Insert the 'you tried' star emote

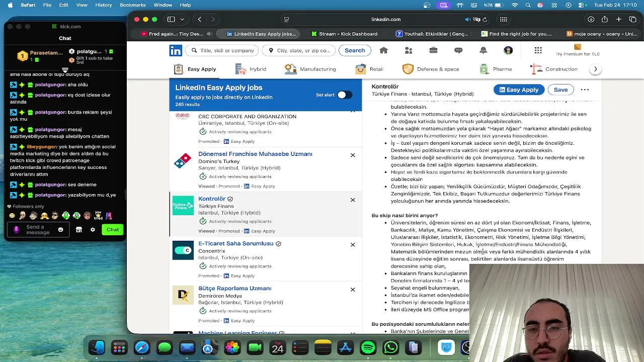click(x=98, y=216)
